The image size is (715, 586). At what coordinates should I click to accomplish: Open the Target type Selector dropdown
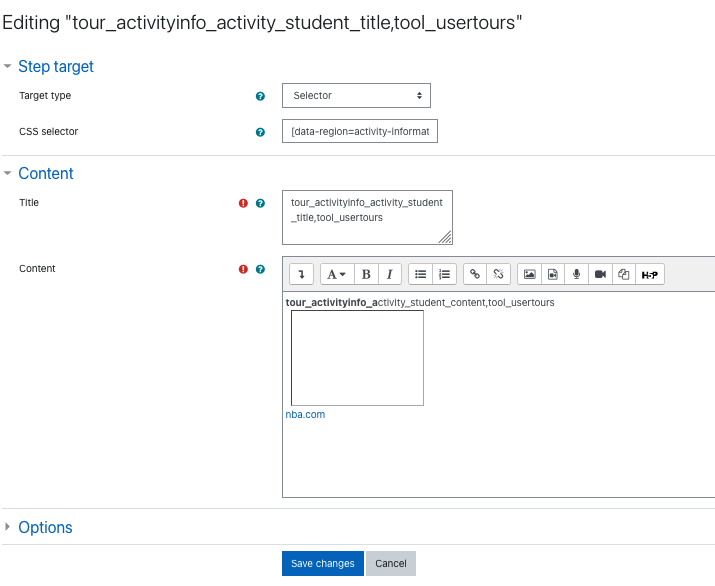[356, 95]
